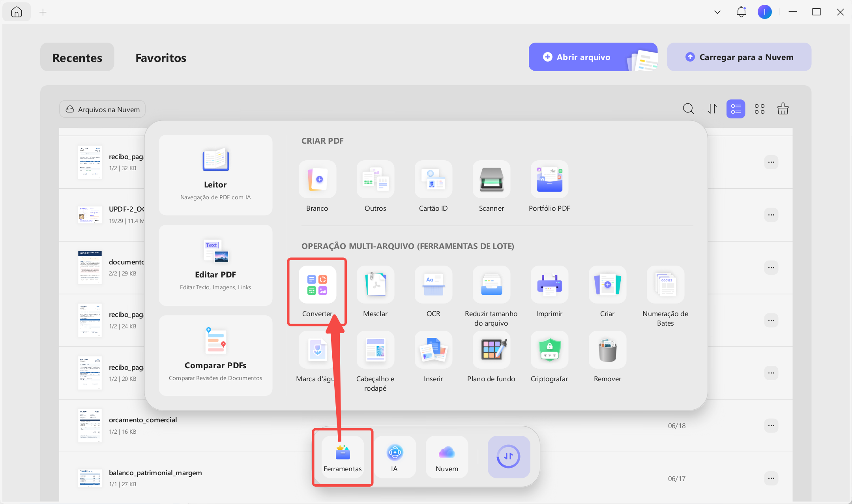Click the circular transfer icon in dock
Viewport: 852px width, 504px height.
(x=509, y=457)
